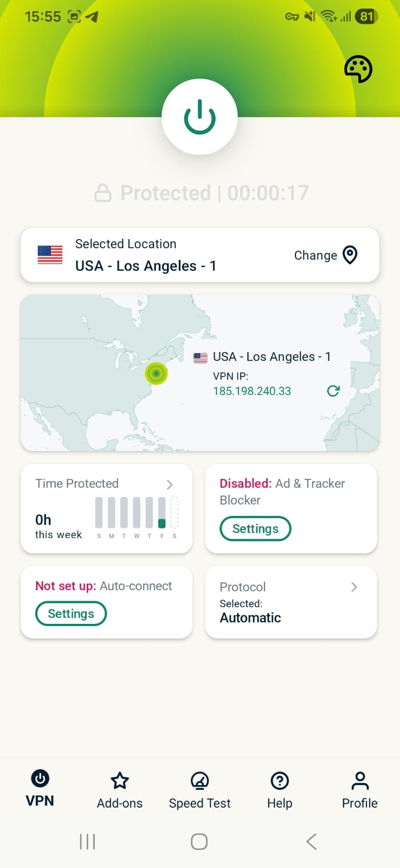Open the Add-ons section
The height and width of the screenshot is (868, 400).
click(x=119, y=790)
